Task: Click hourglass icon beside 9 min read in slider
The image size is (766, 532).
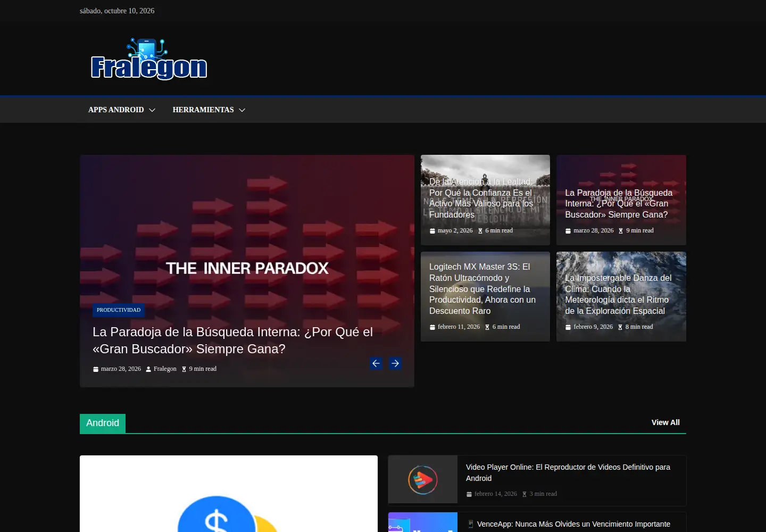Action: point(184,369)
